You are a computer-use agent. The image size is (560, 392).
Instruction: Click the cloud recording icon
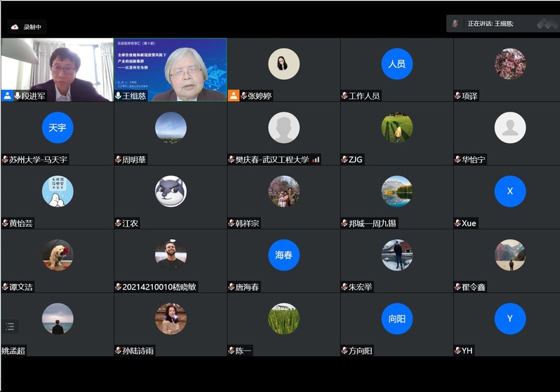[14, 27]
